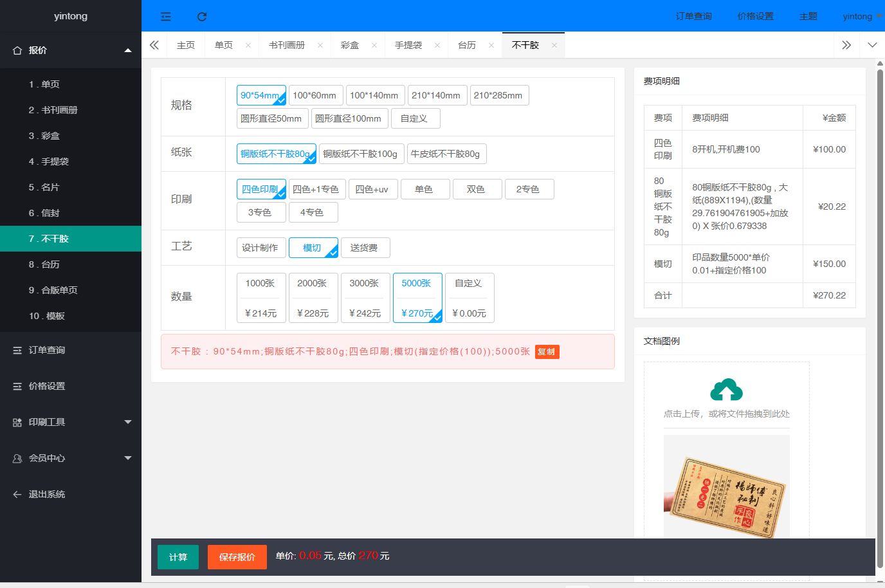
Task: Click the 计算 button
Action: (x=178, y=557)
